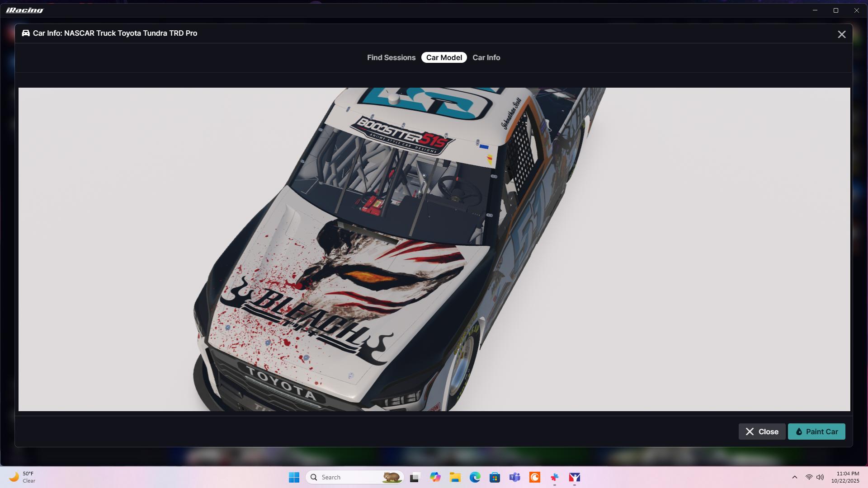868x488 pixels.
Task: Click the iRacing logo in title bar
Action: point(25,10)
